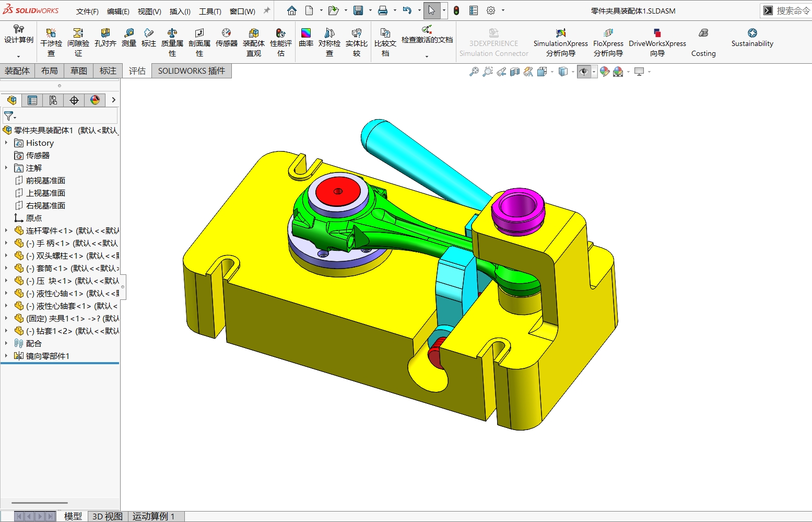812x522 pixels.
Task: Run the 性能评估 performance evaluation
Action: [x=281, y=42]
